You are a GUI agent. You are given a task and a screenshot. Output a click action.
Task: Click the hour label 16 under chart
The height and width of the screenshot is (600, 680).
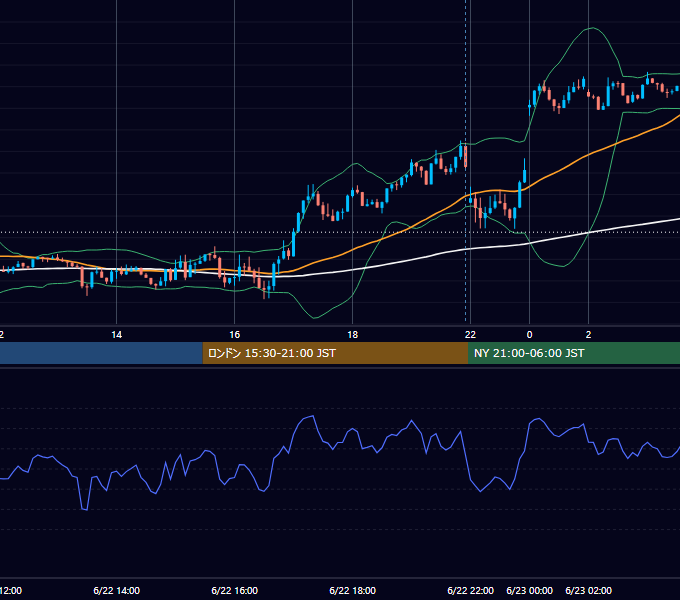pos(234,335)
